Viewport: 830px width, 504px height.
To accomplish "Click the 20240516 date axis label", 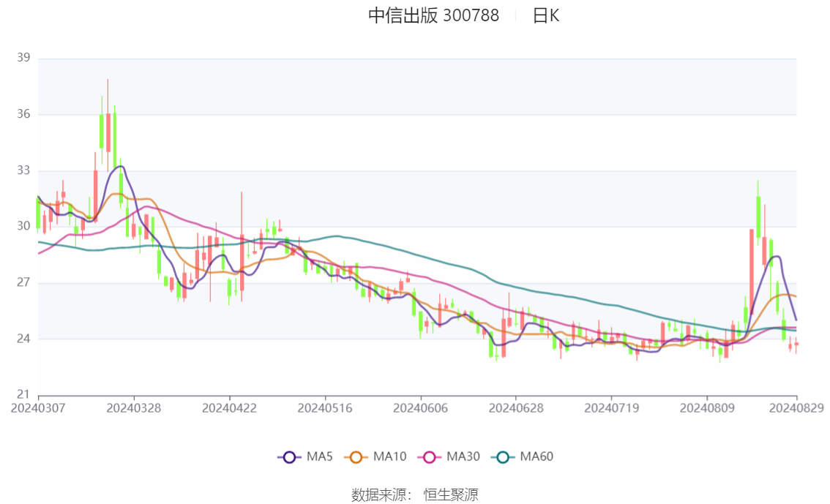I will [325, 408].
